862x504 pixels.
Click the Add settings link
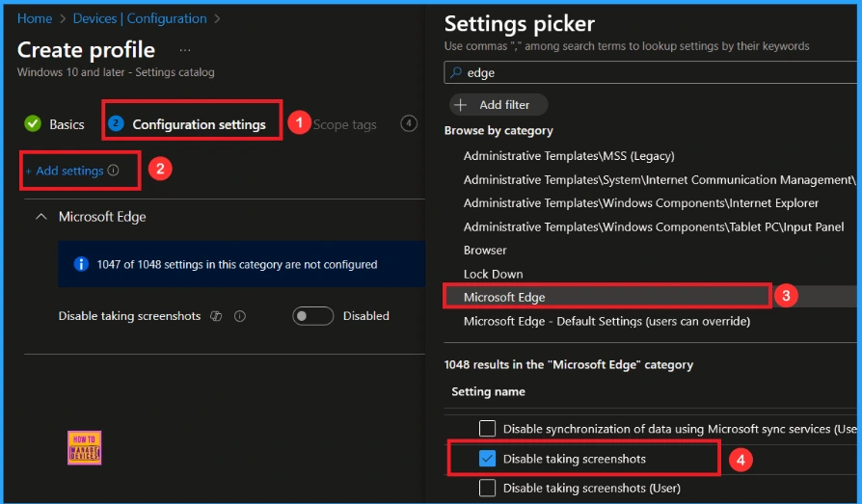[x=65, y=171]
